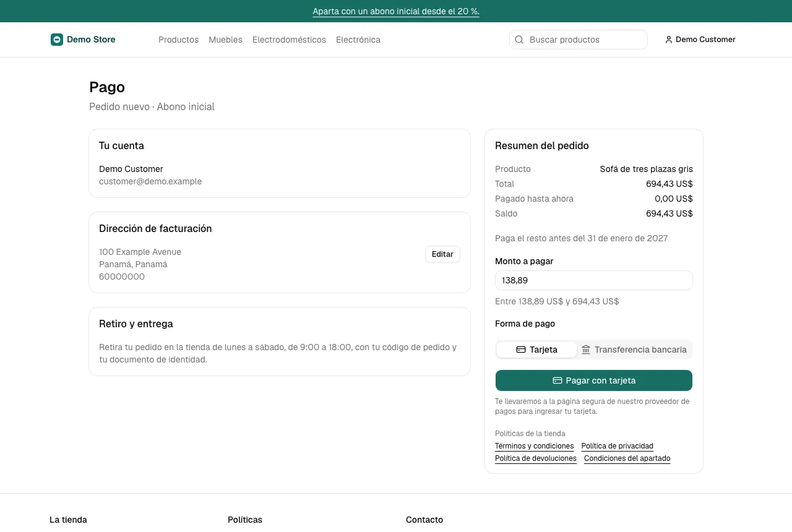
Task: Navigate to Electrónica
Action: [x=358, y=40]
